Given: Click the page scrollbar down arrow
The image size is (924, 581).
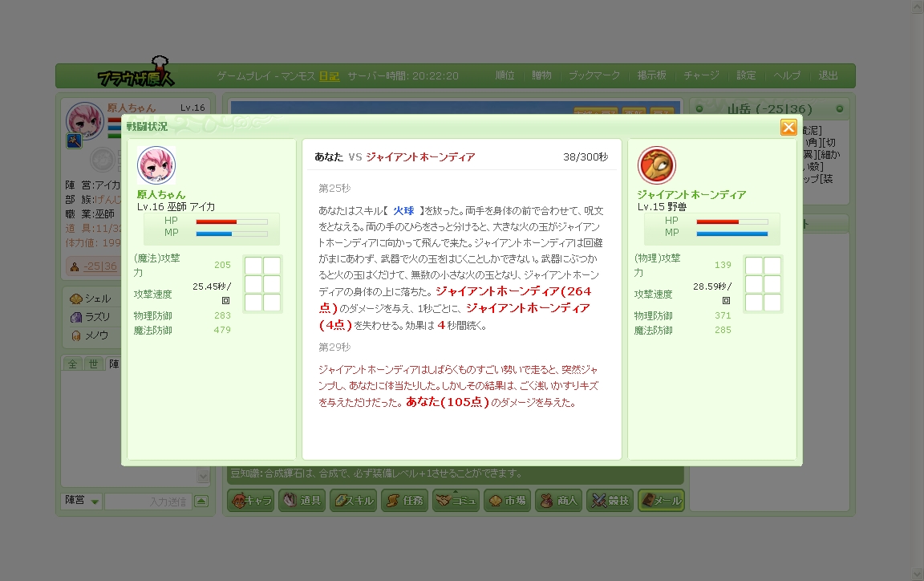Looking at the screenshot, I should point(918,573).
